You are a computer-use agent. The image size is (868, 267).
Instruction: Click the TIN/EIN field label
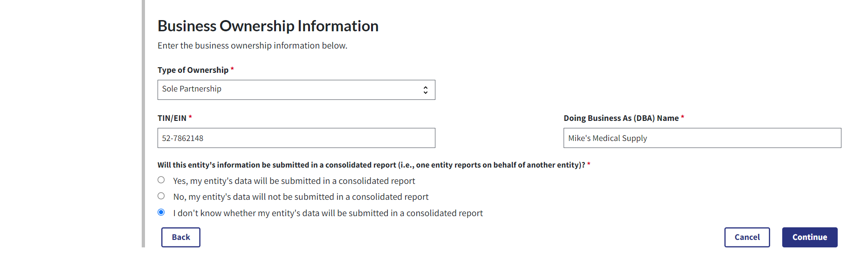tap(172, 118)
